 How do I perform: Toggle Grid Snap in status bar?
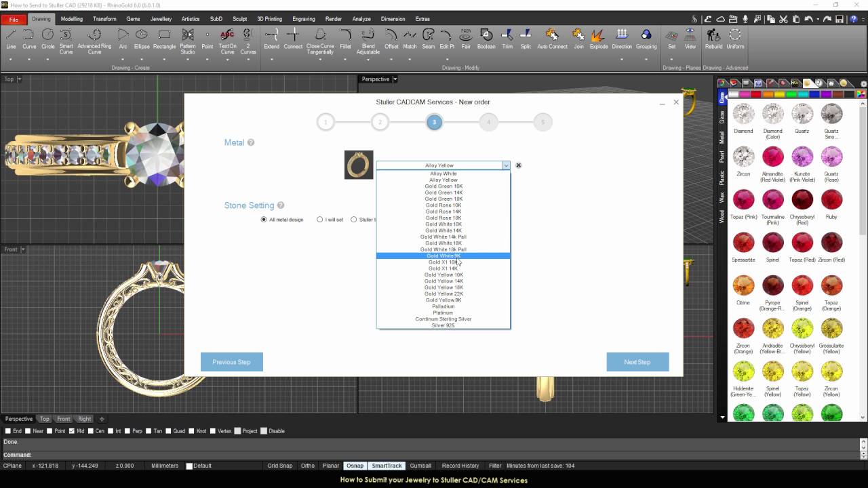(279, 466)
